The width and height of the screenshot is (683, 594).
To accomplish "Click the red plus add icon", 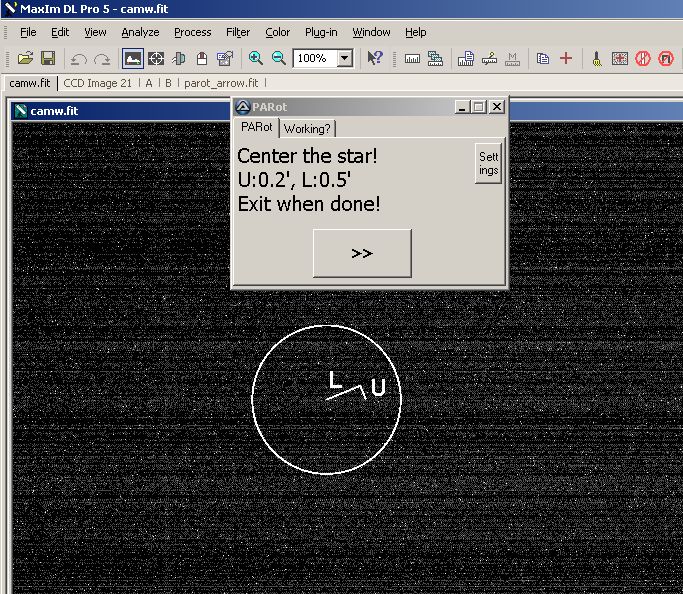I will pyautogui.click(x=566, y=58).
